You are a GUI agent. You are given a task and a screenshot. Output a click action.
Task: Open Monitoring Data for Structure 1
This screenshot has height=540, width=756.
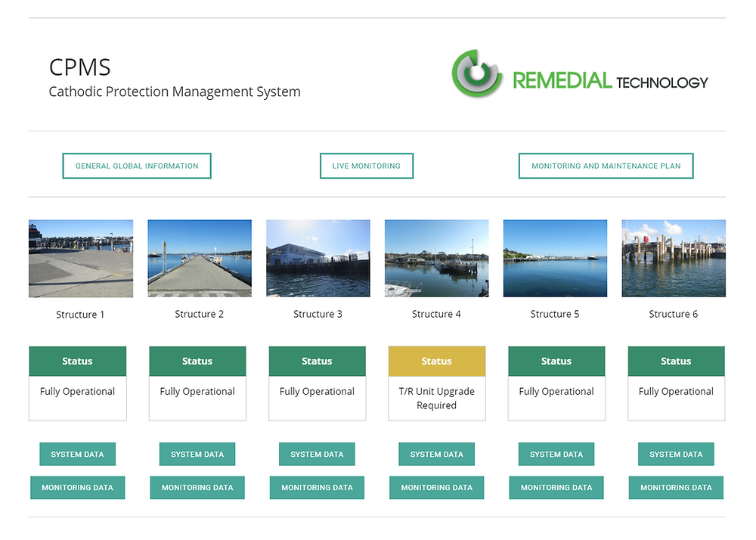77,488
